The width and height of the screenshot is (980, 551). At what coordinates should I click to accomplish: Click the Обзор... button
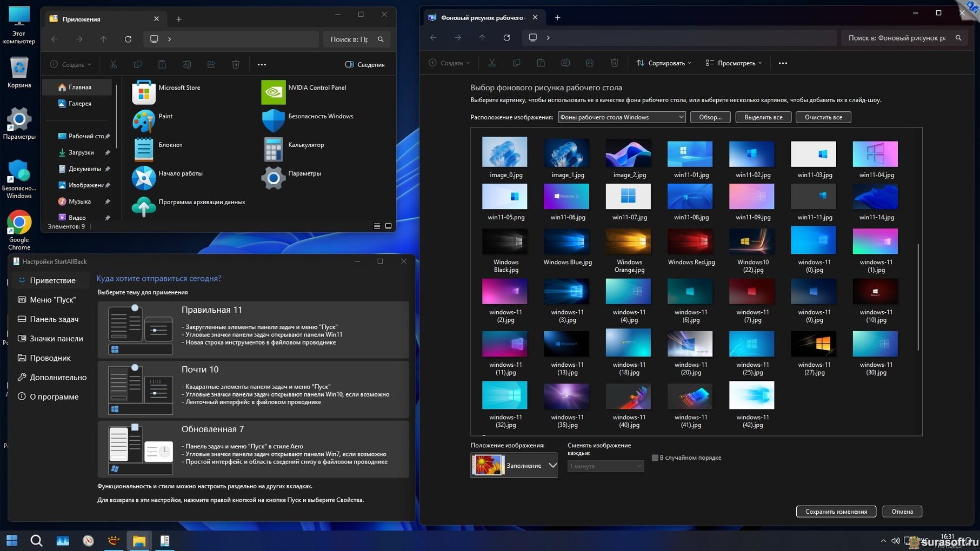tap(710, 117)
